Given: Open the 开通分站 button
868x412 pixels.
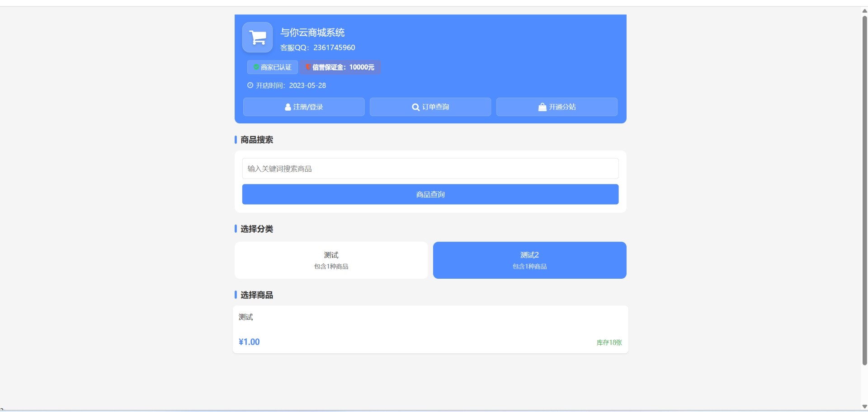Looking at the screenshot, I should (x=557, y=107).
